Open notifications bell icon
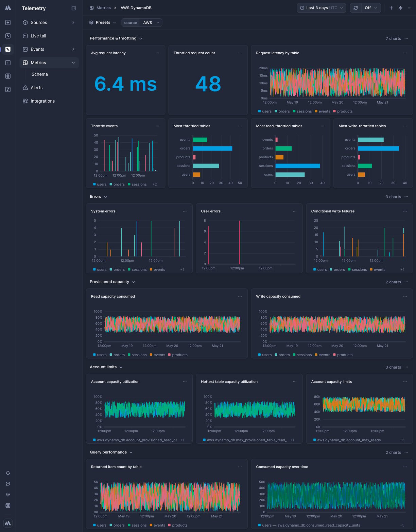416x532 pixels. (x=8, y=473)
